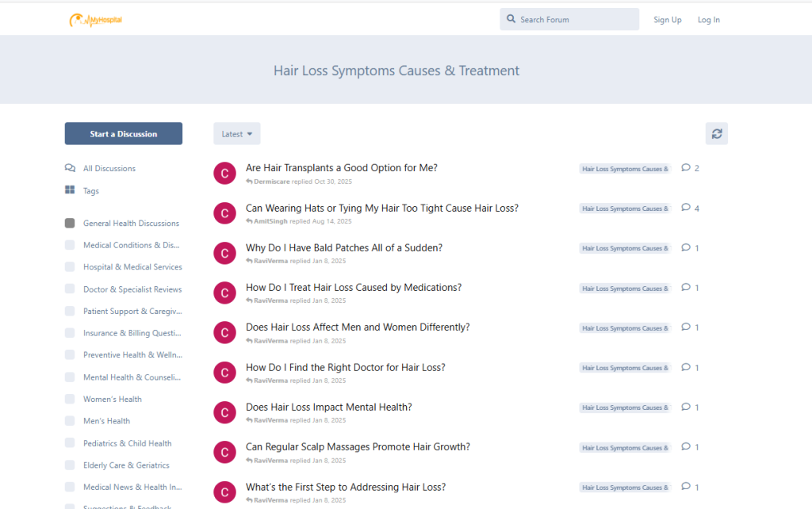Click Sign Up in header

tap(667, 20)
